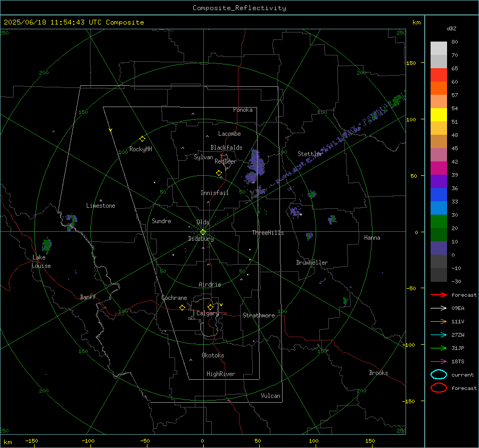Select the Lacombe city label
The width and height of the screenshot is (479, 448).
pyautogui.click(x=229, y=134)
